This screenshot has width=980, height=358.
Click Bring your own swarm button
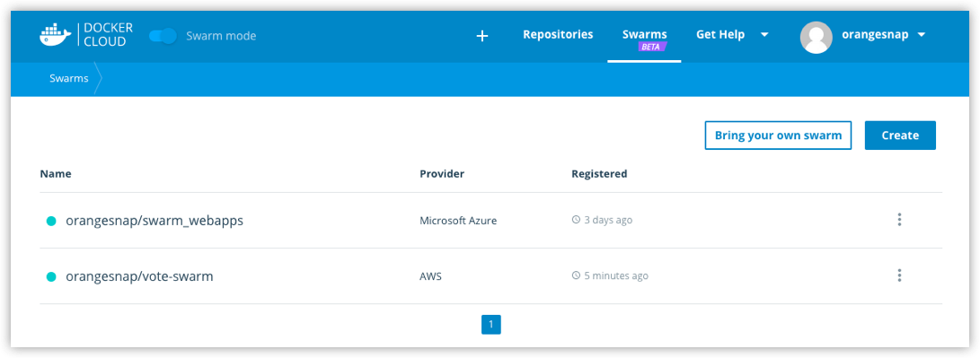tap(778, 135)
